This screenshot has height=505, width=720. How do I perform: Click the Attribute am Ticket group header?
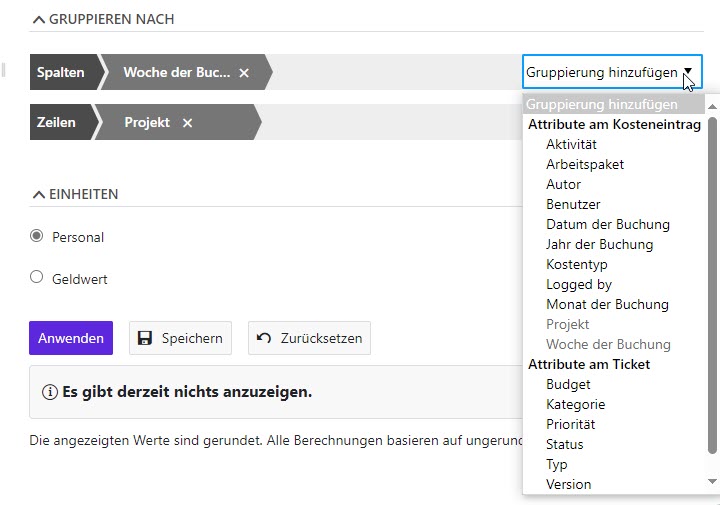click(x=589, y=365)
